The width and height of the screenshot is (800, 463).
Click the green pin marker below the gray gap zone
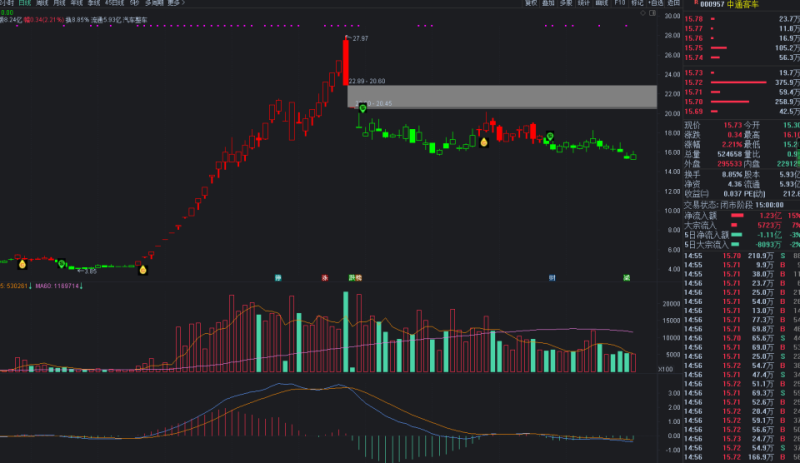point(362,108)
